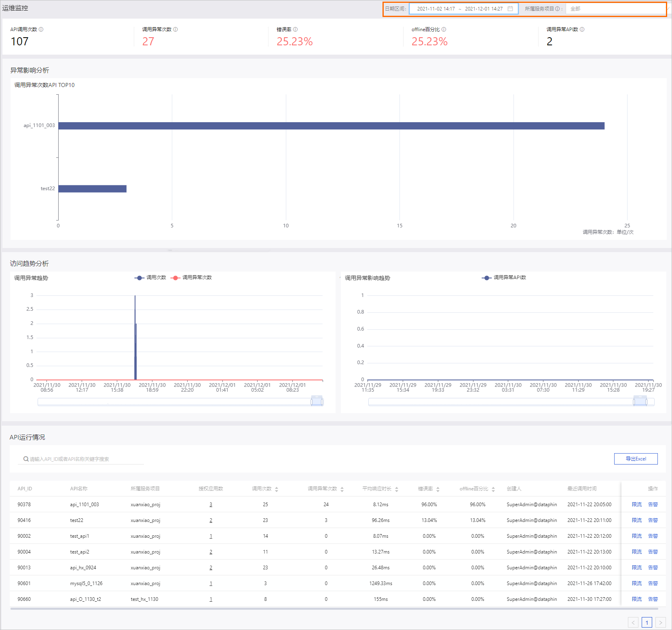Click 调用异常影响趋势 chart zoom slider handle
672x630 pixels.
point(640,401)
